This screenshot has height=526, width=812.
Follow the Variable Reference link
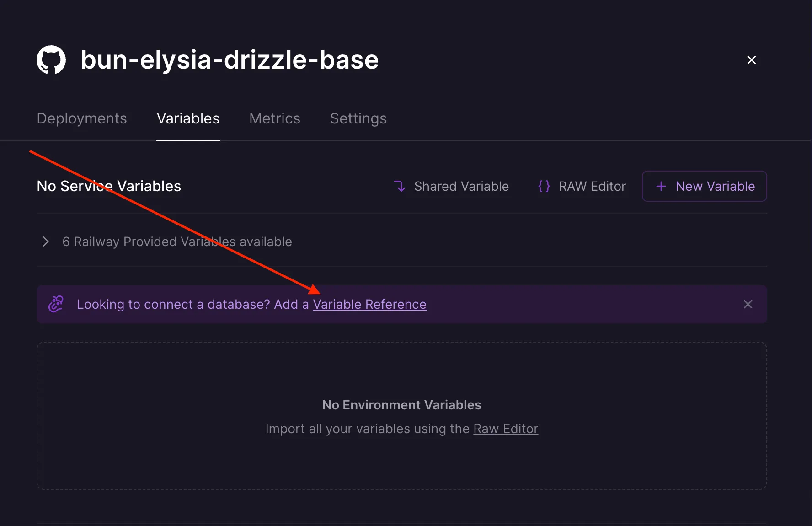point(369,304)
